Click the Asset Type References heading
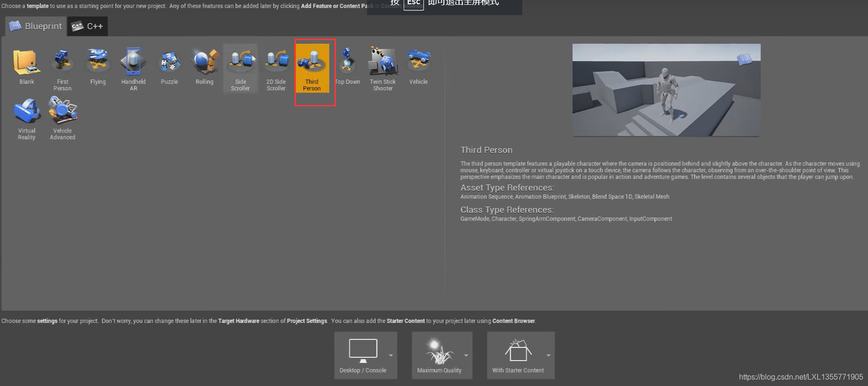Screen dimensions: 868x386 click(x=507, y=187)
